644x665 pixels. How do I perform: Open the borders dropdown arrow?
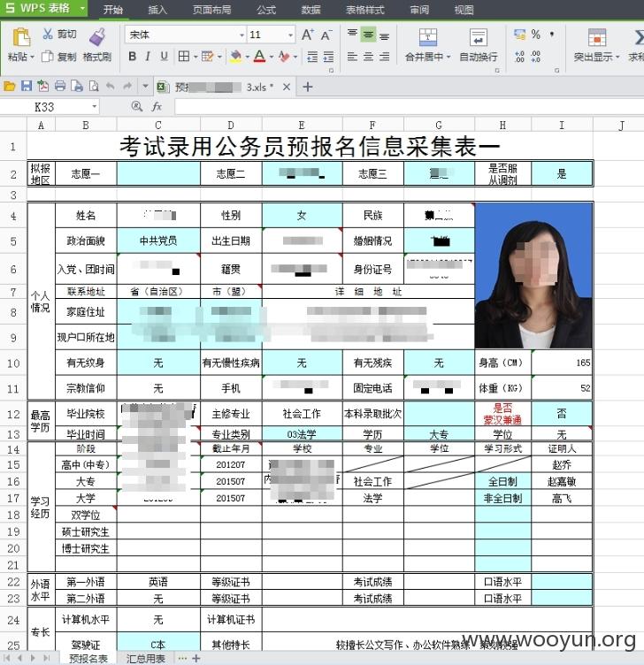click(x=195, y=57)
